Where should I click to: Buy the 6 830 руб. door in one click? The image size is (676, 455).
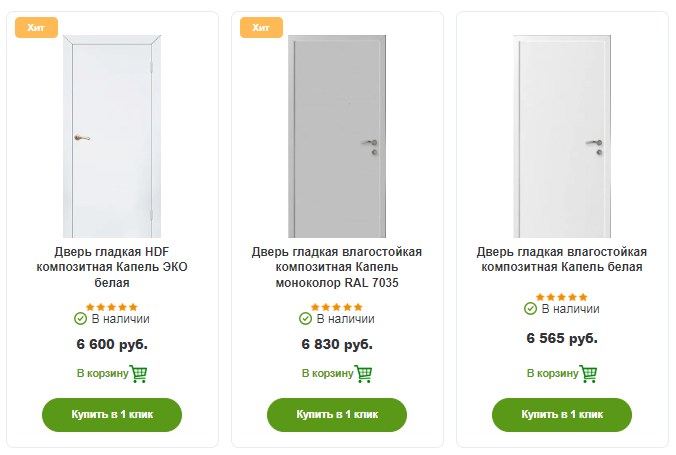[x=337, y=414]
